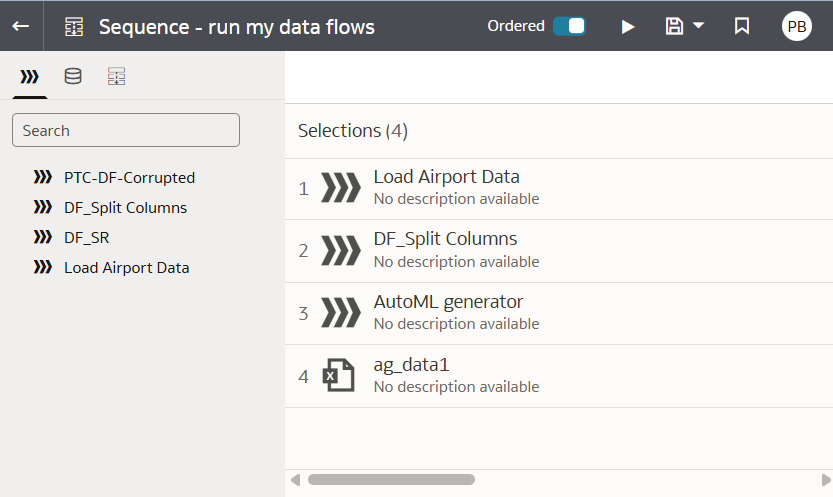Select DF_Split Columns in the left panel

125,208
